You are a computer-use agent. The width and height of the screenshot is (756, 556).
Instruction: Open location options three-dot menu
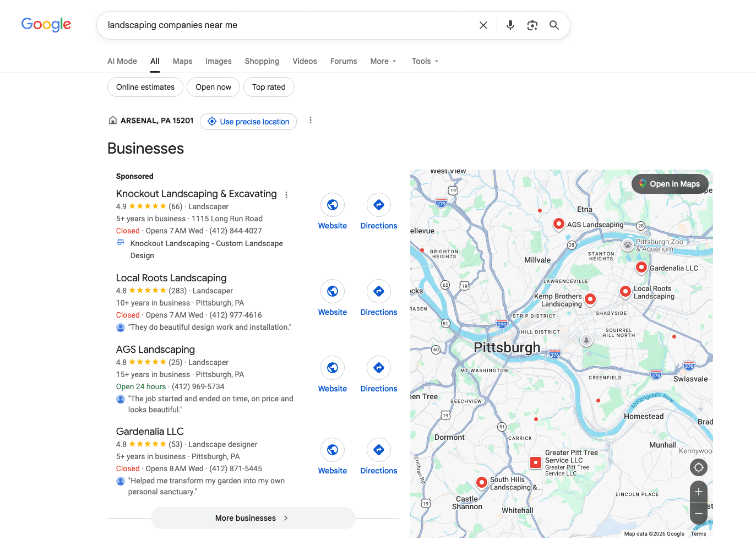pos(311,120)
